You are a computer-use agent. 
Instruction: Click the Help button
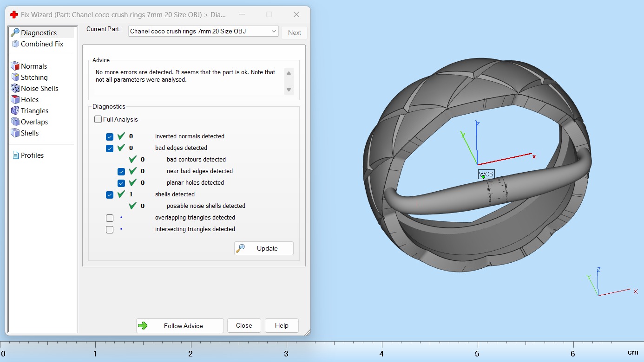(282, 326)
